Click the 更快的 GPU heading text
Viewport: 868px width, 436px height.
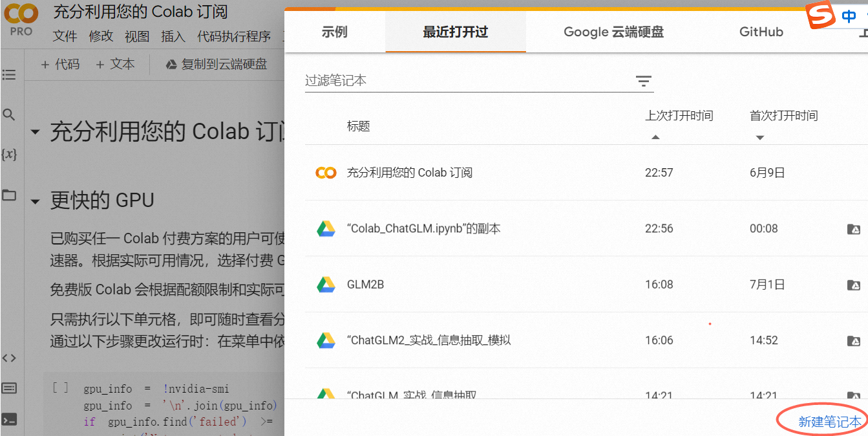pos(102,201)
